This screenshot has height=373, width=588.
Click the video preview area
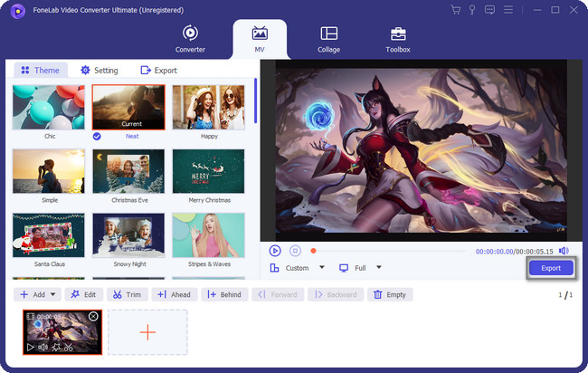click(422, 150)
